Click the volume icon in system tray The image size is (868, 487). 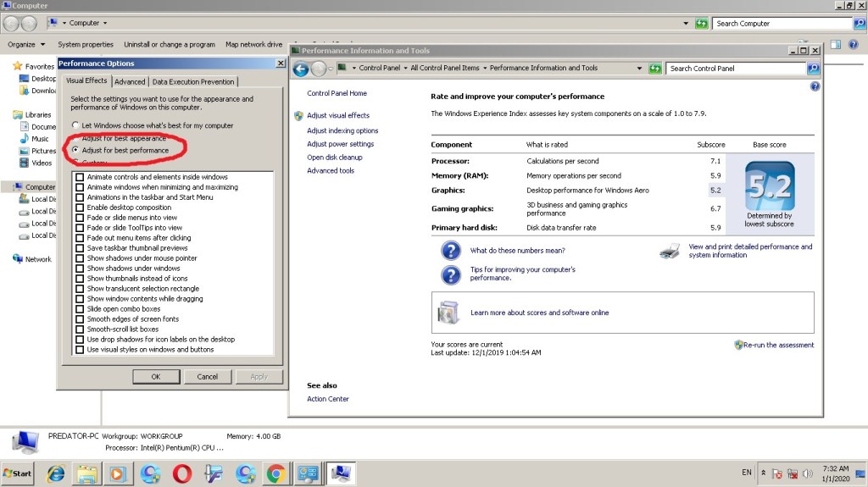[x=808, y=473]
